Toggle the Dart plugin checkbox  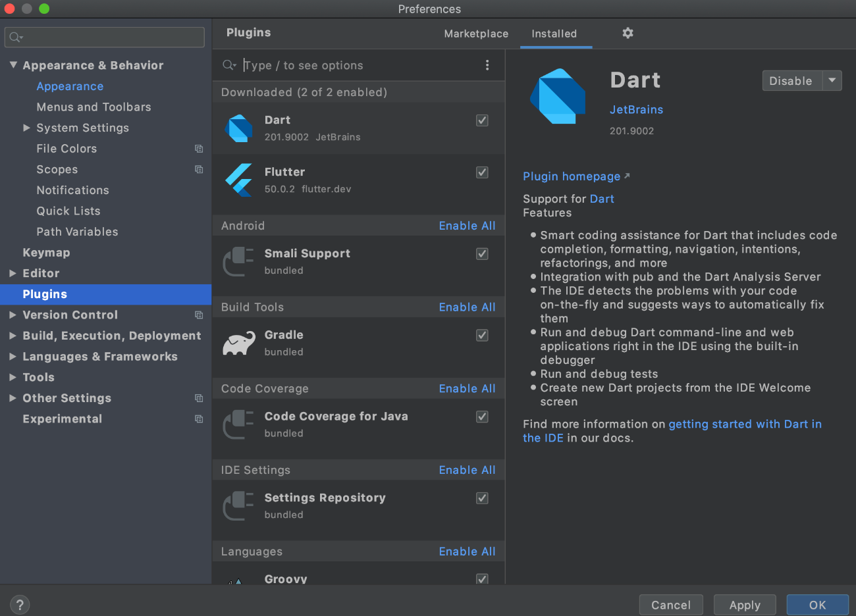[x=482, y=120]
